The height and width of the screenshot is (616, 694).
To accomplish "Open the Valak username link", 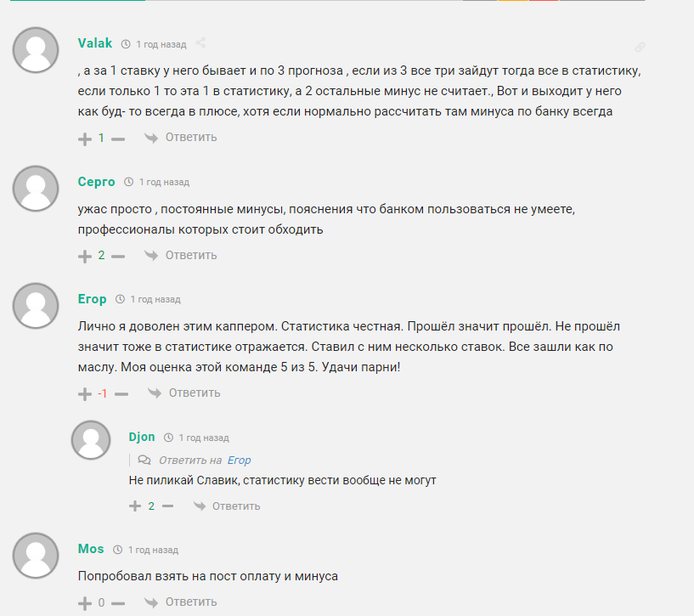I will pyautogui.click(x=94, y=43).
